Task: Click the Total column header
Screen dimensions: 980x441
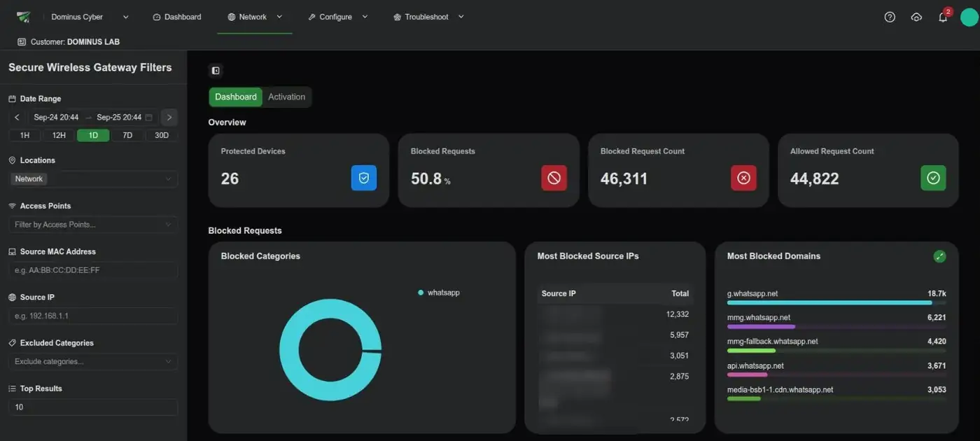Action: point(680,293)
